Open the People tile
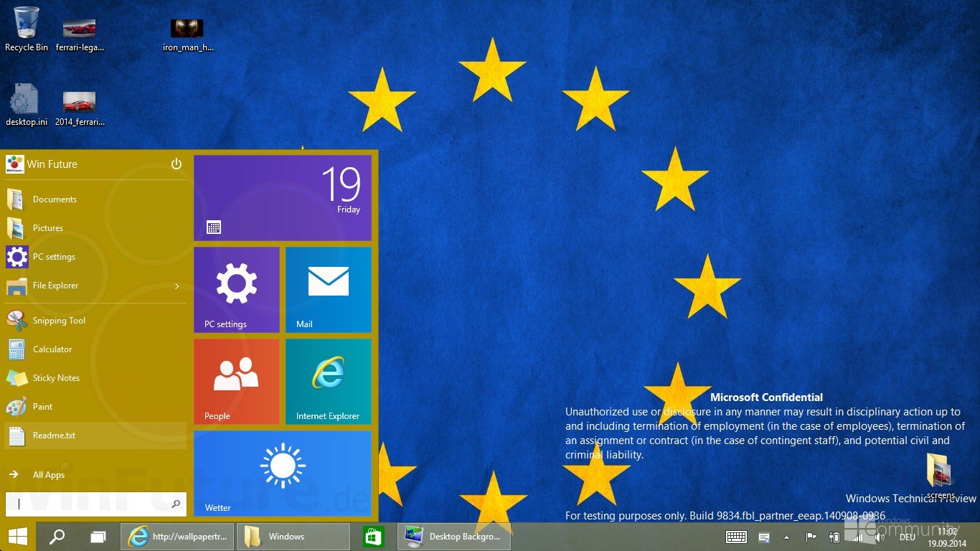Viewport: 980px width, 551px height. 237,382
